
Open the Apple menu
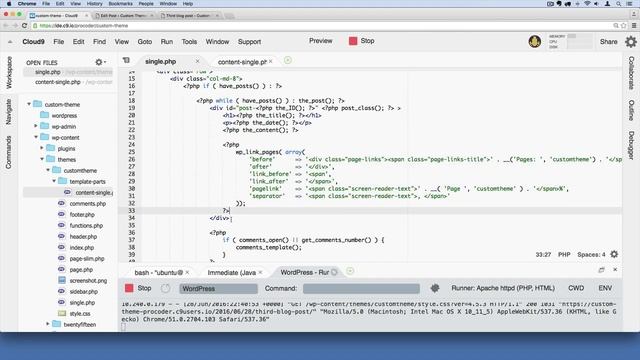pos(9,4)
